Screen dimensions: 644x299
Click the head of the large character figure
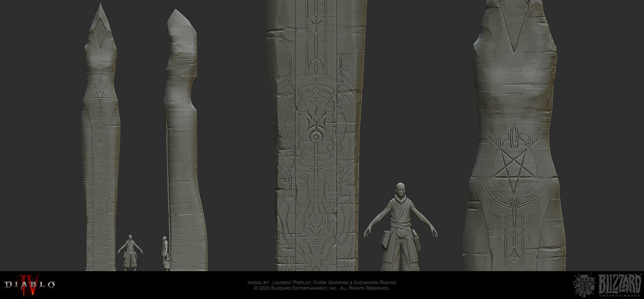[400, 189]
